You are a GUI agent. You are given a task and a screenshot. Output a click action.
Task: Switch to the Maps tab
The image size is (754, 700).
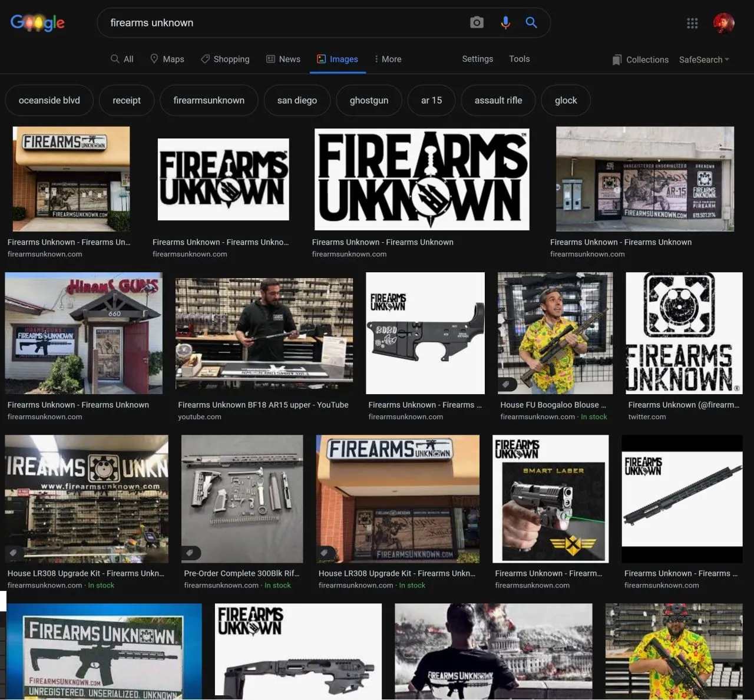pyautogui.click(x=167, y=59)
